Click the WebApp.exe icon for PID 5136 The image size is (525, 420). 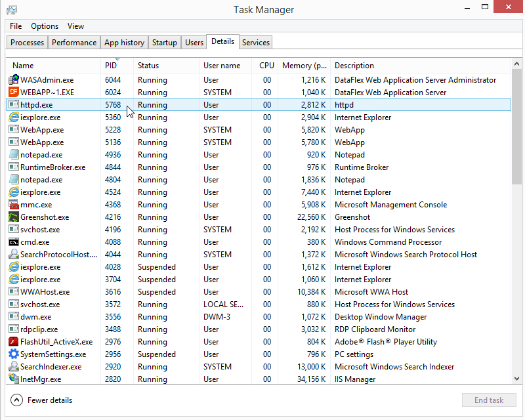pos(13,142)
